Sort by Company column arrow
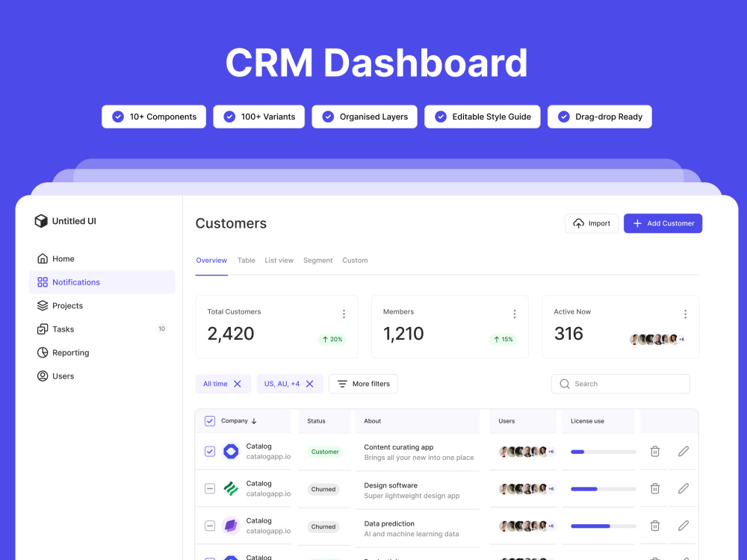This screenshot has width=747, height=560. [254, 421]
